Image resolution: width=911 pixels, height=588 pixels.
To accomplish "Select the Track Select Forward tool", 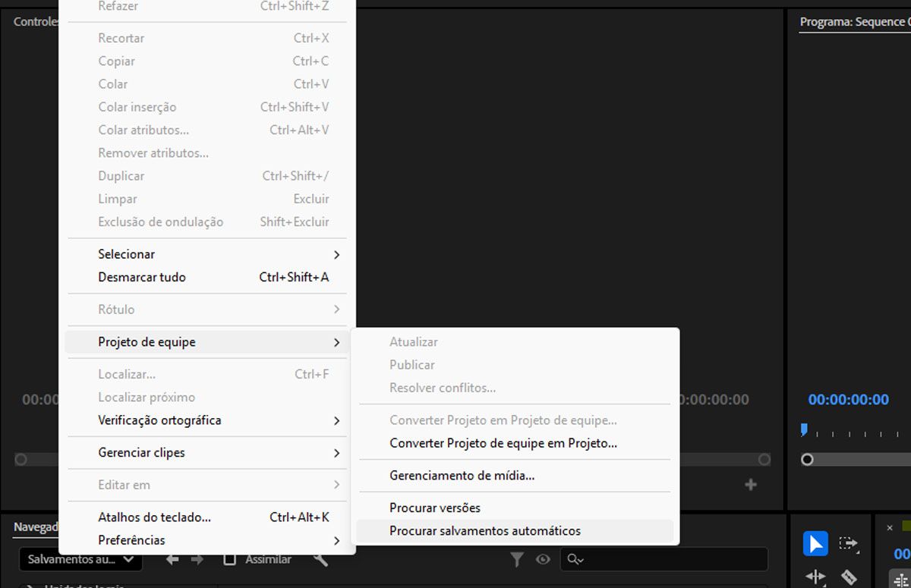I will [x=848, y=543].
